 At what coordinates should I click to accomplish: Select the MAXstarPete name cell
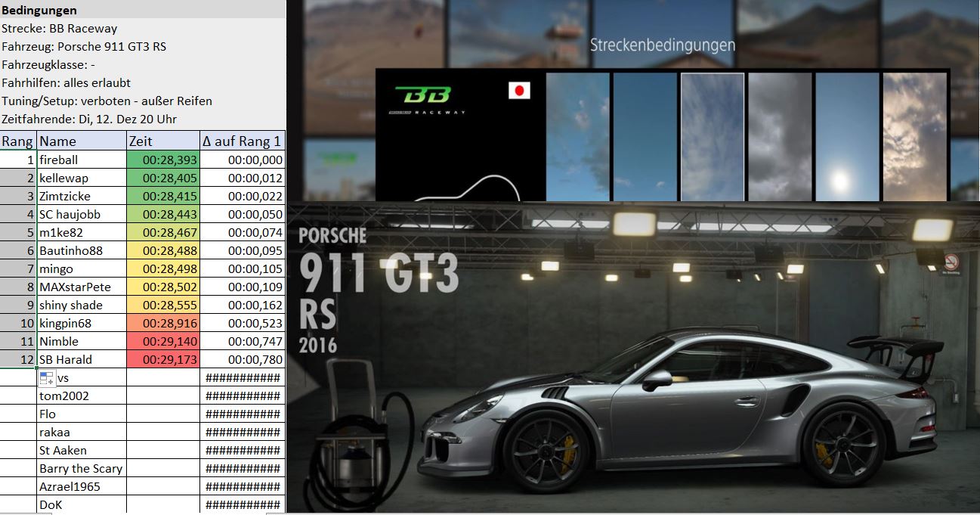point(82,287)
